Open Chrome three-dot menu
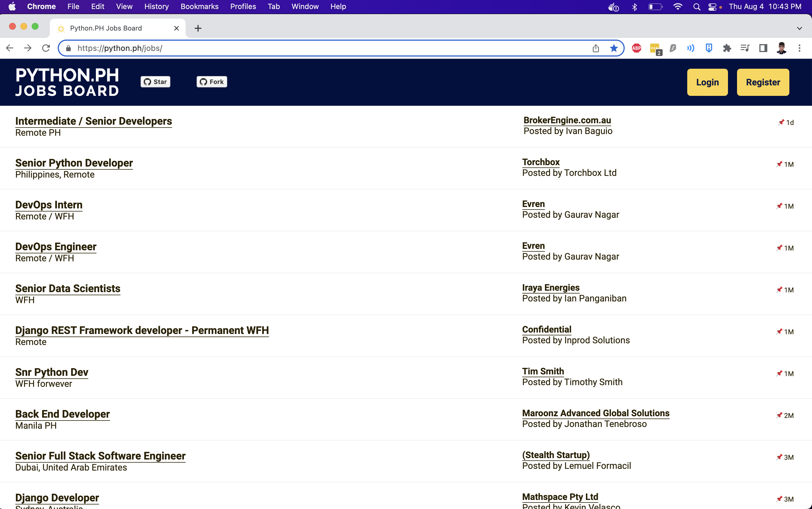Viewport: 812px width, 509px height. (x=799, y=48)
